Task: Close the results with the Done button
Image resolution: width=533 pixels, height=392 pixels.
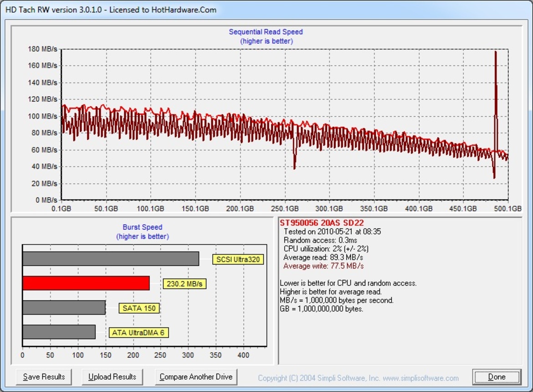Action: 497,377
